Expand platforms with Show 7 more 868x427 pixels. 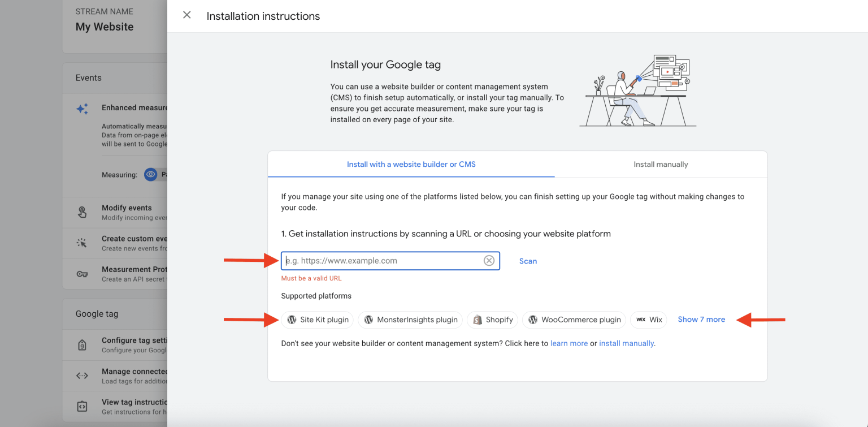pyautogui.click(x=701, y=320)
